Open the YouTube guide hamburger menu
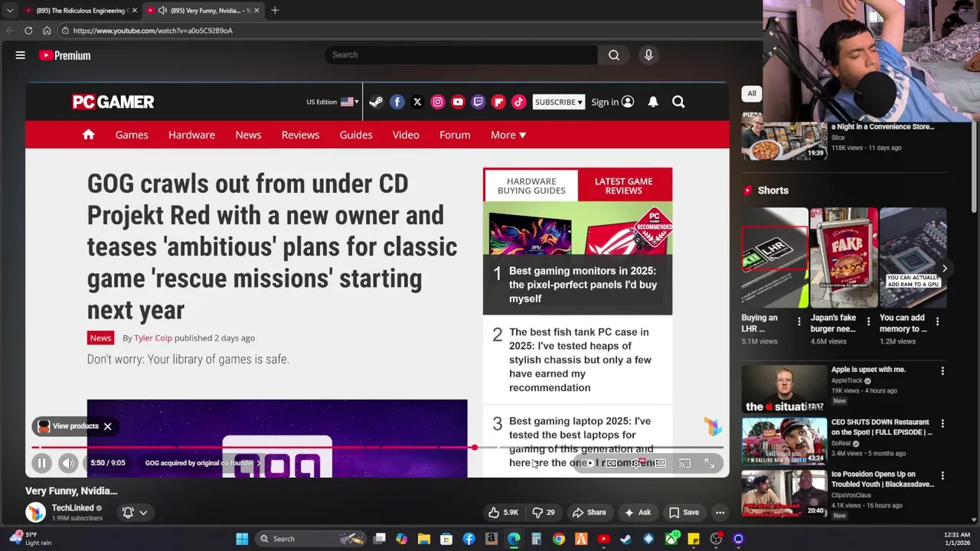Screen dimensions: 980x551 coord(21,55)
